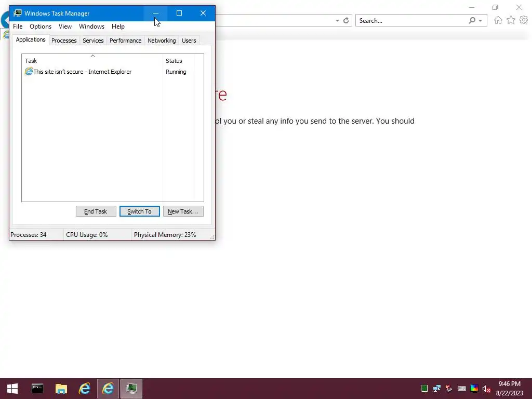532x399 pixels.
Task: Open the address bar dropdown in Internet Explorer
Action: point(337,21)
